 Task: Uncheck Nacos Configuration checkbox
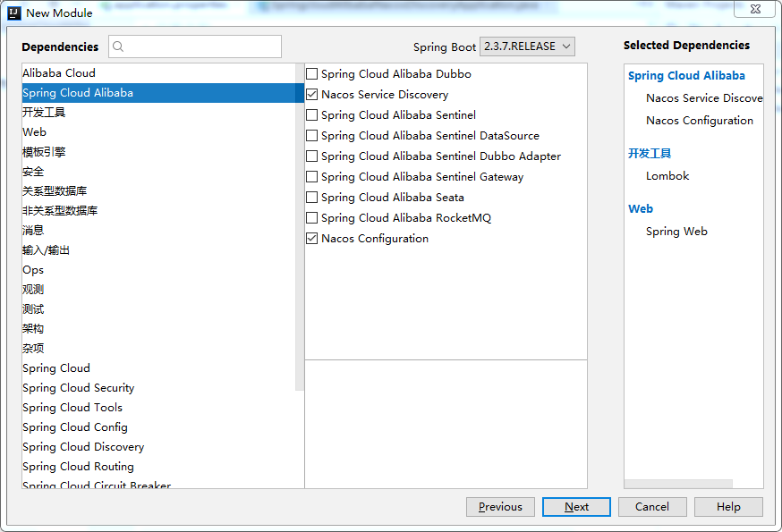[311, 239]
